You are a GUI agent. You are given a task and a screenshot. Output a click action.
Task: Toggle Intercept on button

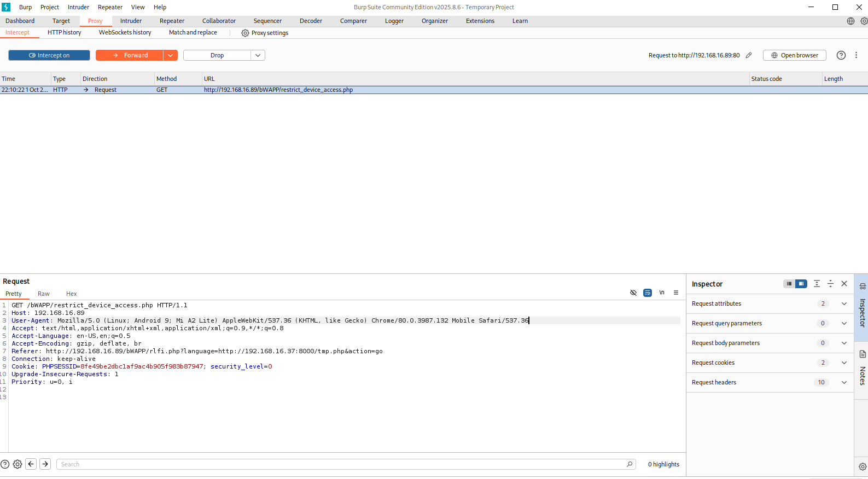pyautogui.click(x=49, y=55)
